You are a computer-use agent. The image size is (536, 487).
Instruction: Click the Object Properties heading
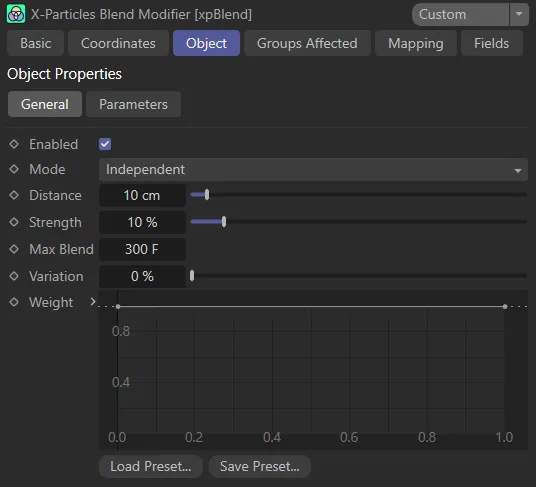tap(64, 74)
